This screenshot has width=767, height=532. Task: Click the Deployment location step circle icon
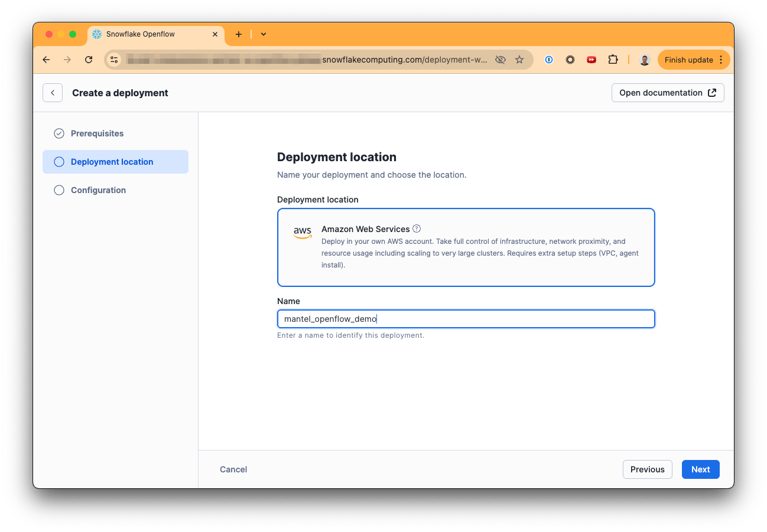(59, 162)
